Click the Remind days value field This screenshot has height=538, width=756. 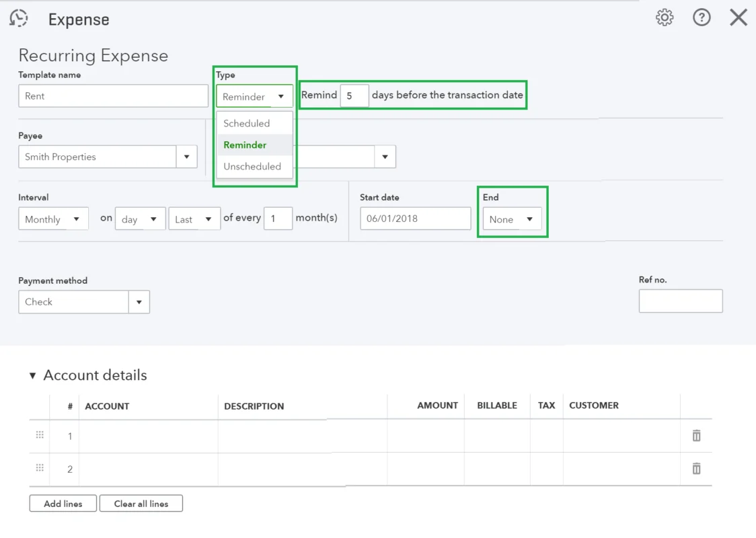(354, 95)
